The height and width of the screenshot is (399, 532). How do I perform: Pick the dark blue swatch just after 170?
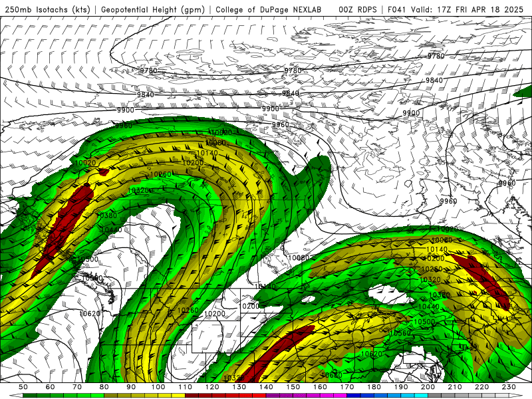pos(353,396)
